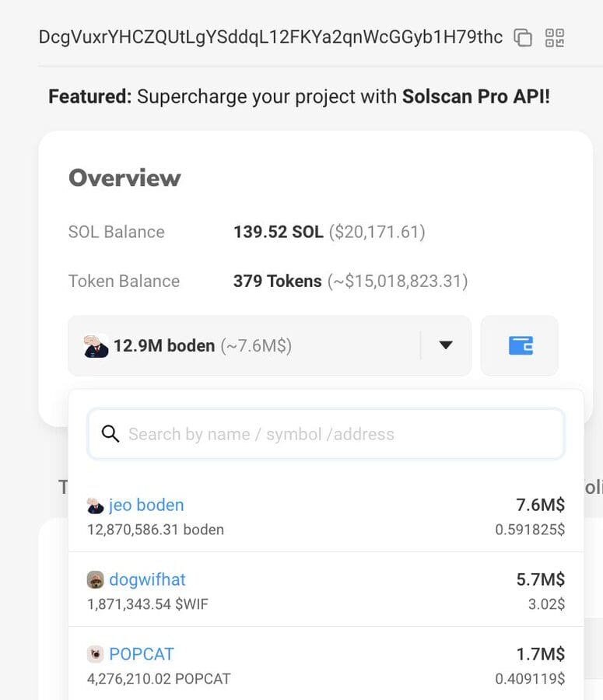This screenshot has width=603, height=700.
Task: Open the dogwifhat token link
Action: pyautogui.click(x=147, y=579)
